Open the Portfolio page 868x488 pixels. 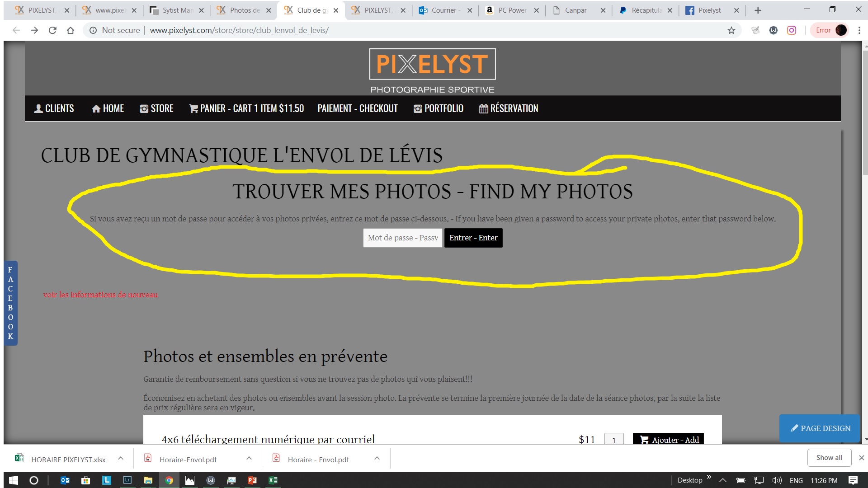pyautogui.click(x=438, y=108)
